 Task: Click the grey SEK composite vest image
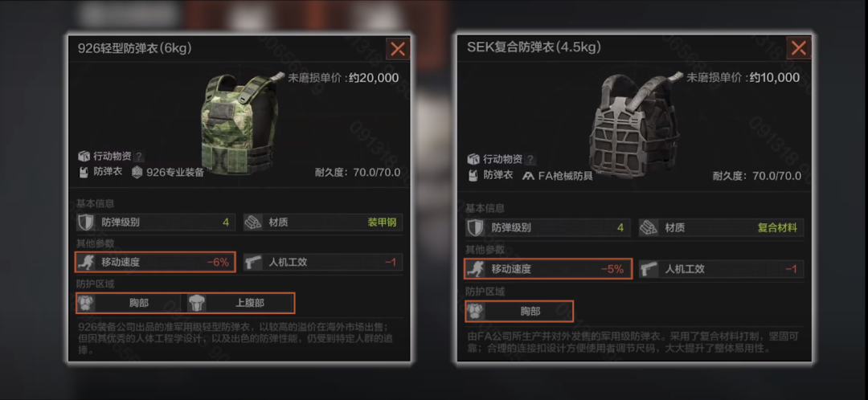635,123
